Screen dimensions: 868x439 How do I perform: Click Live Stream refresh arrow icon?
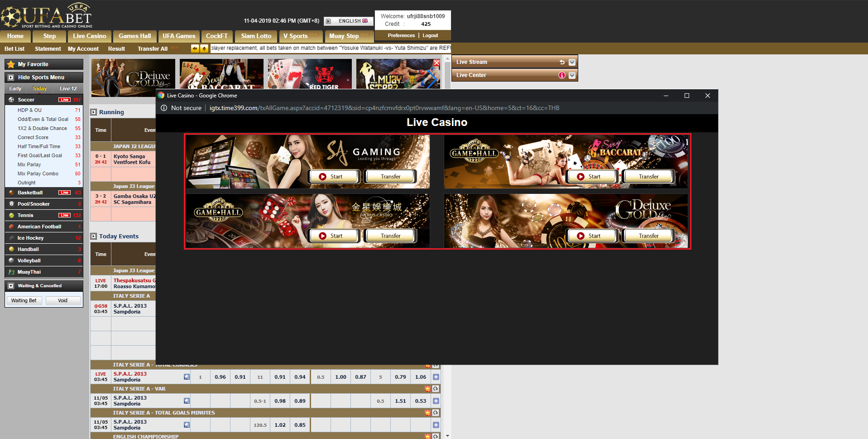(x=562, y=62)
